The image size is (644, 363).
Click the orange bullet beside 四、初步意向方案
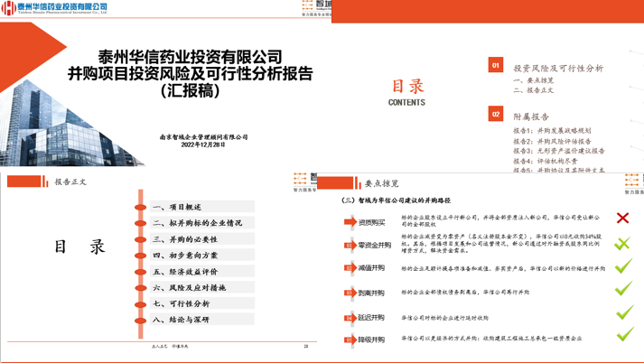click(x=141, y=256)
